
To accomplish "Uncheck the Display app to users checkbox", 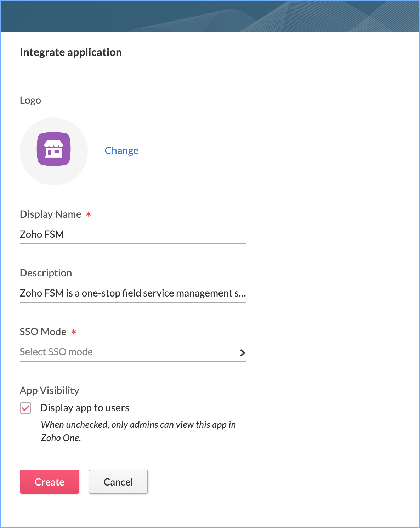I will tap(25, 408).
